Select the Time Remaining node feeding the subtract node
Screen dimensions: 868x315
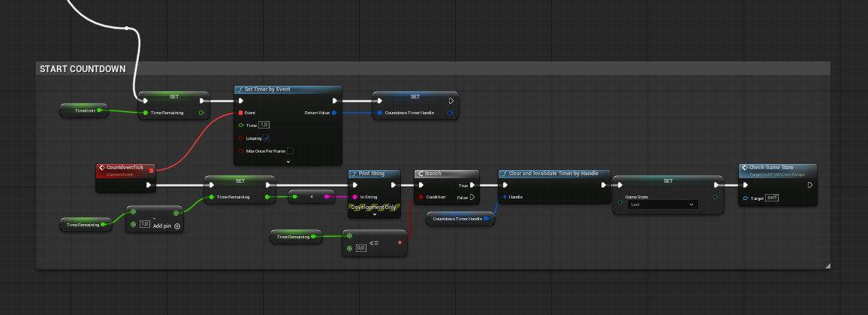[x=86, y=225]
